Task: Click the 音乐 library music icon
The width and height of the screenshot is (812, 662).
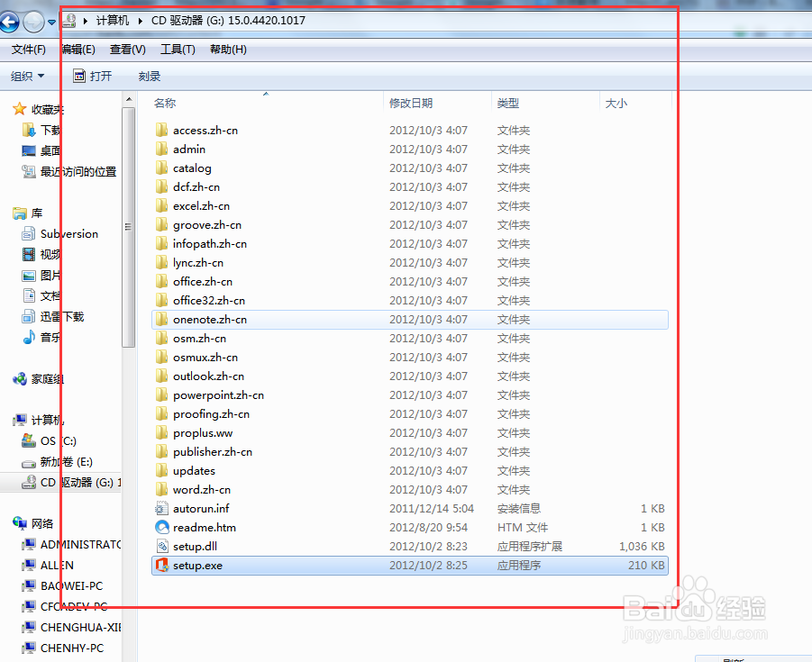Action: pos(29,337)
